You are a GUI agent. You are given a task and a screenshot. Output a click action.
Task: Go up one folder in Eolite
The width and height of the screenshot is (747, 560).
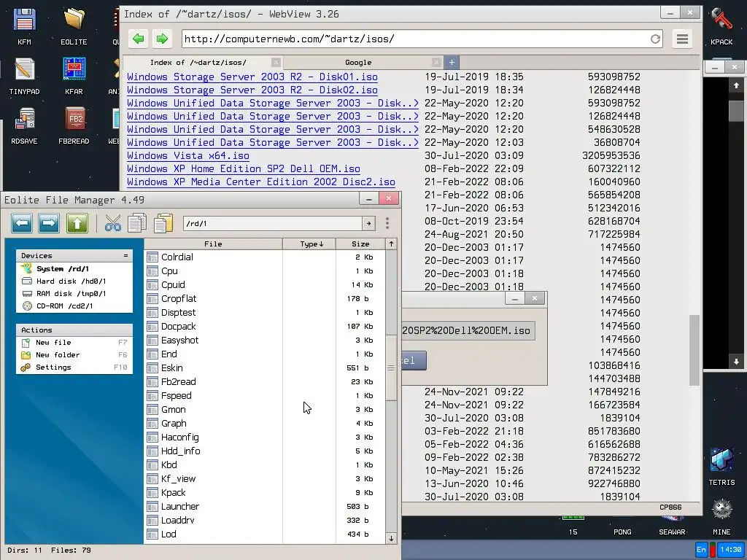tap(77, 223)
